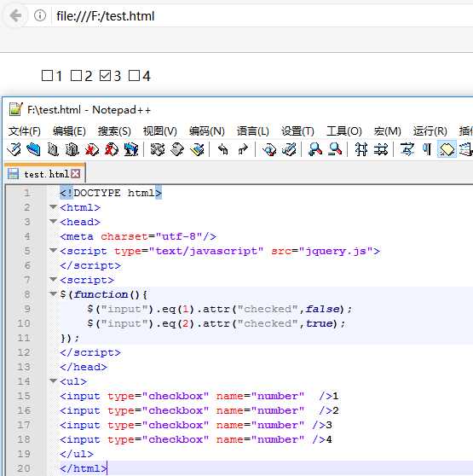The width and height of the screenshot is (473, 476).
Task: Open the 视图(V) menu
Action: [159, 131]
